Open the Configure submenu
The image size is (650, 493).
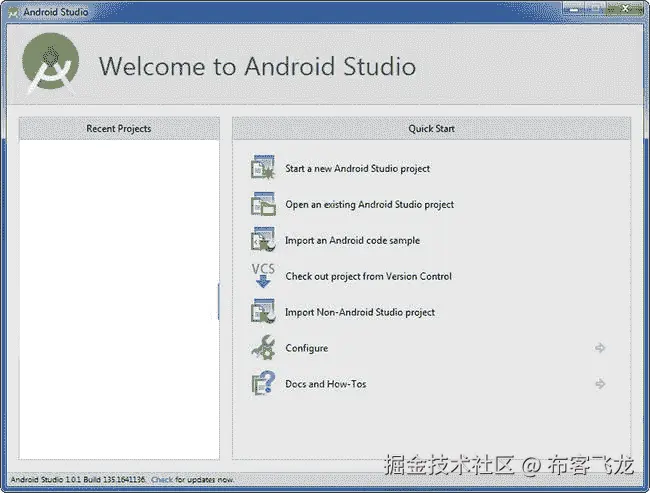[306, 348]
